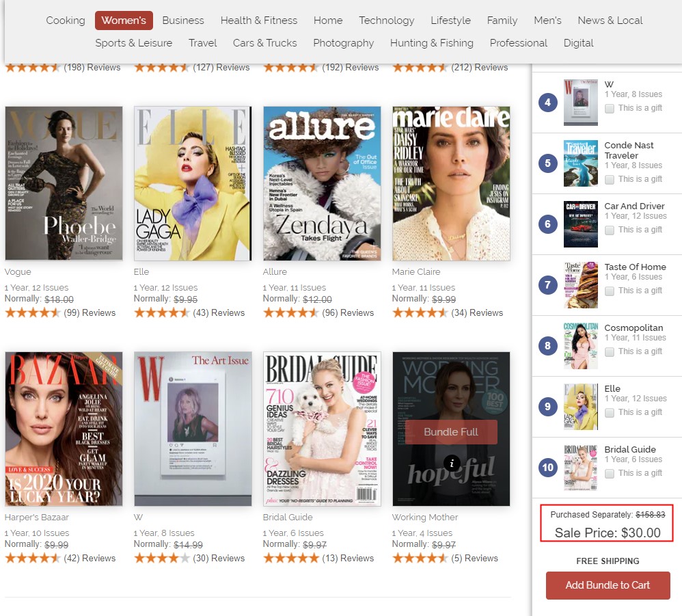The height and width of the screenshot is (616, 682).
Task: Click Elle thumbnail in bundle slot 9
Action: coord(581,407)
